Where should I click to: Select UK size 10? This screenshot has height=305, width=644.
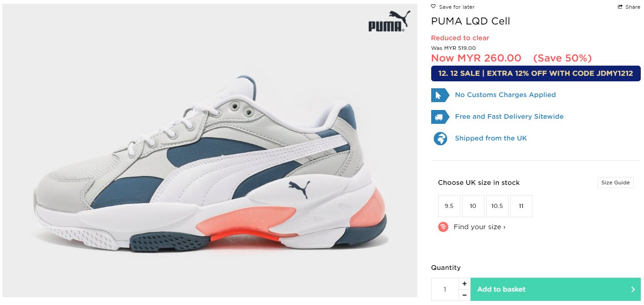473,206
